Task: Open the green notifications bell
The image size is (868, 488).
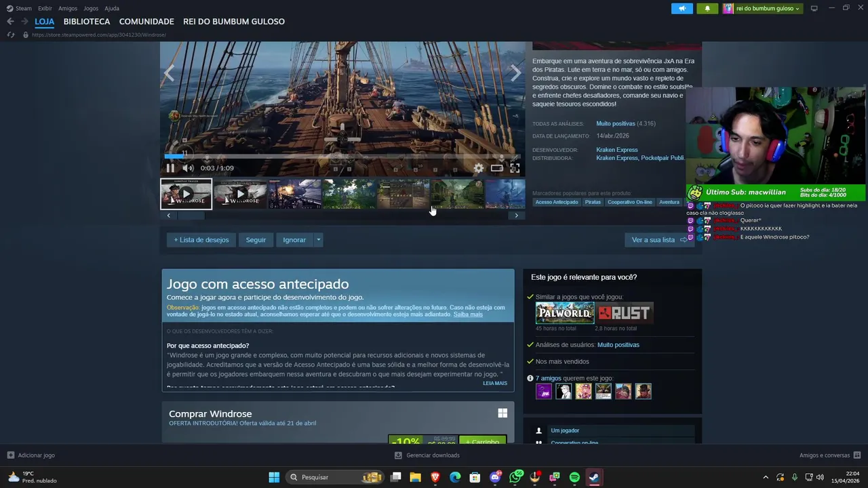Action: click(707, 8)
